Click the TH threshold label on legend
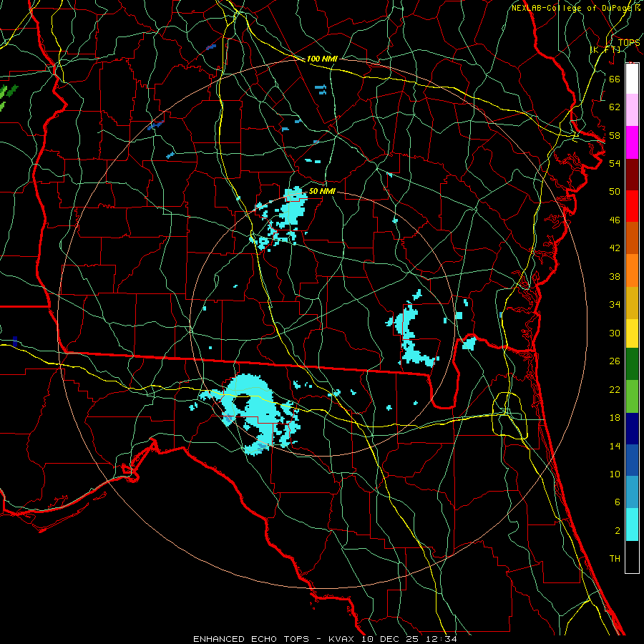Screen dimensions: 644x644 [615, 559]
